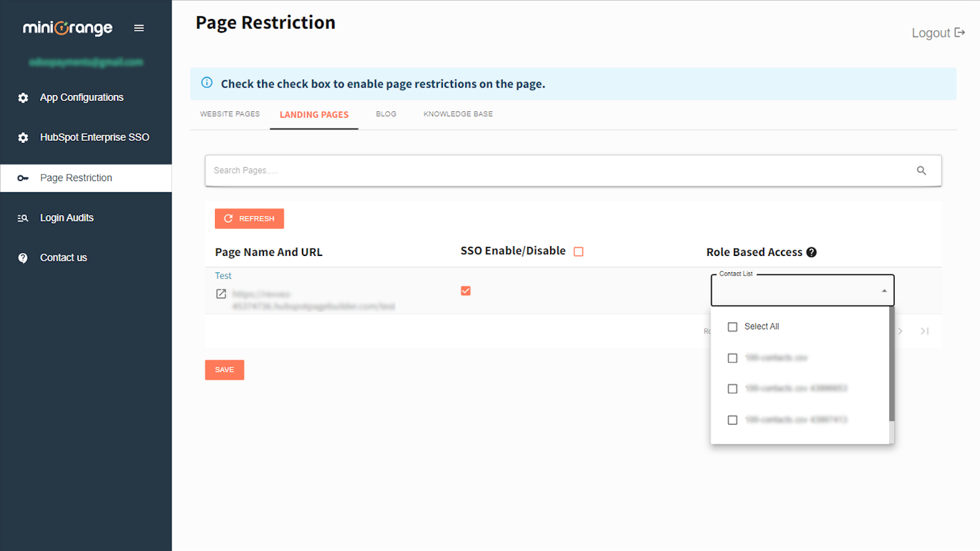Screen dimensions: 980x551
Task: Check the SSO Enable/Disable header checkbox
Action: [578, 252]
